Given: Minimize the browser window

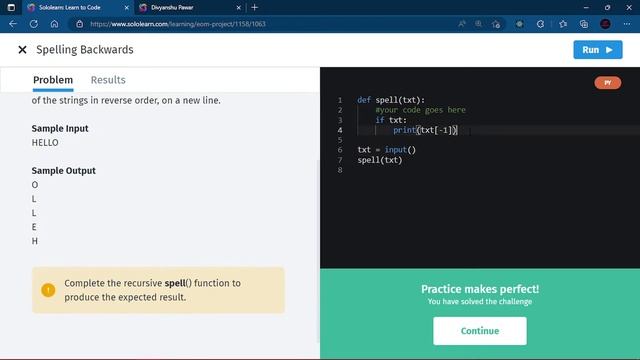Looking at the screenshot, I should tap(586, 7).
